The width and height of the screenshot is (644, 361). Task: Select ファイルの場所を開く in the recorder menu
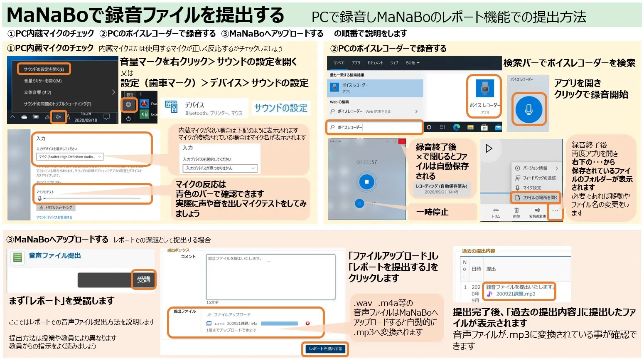click(x=536, y=198)
